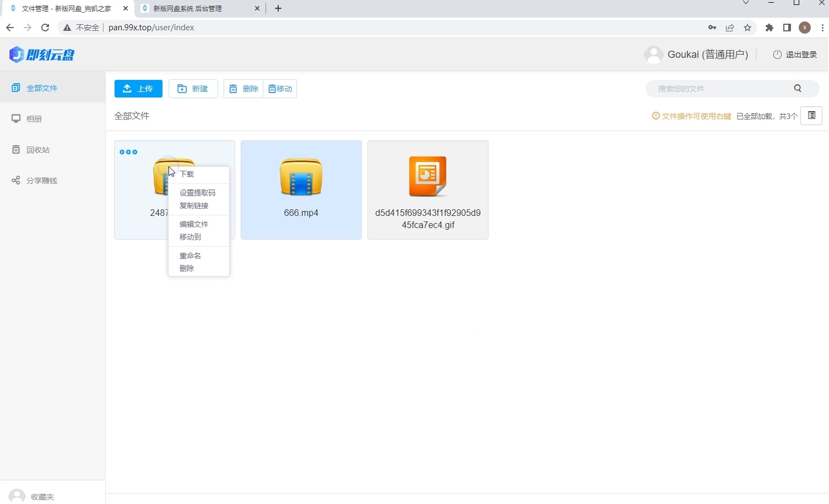Click the d5d415f699343f1f92905d945fca7ec4.gif file name
Image resolution: width=829 pixels, height=504 pixels.
click(428, 219)
